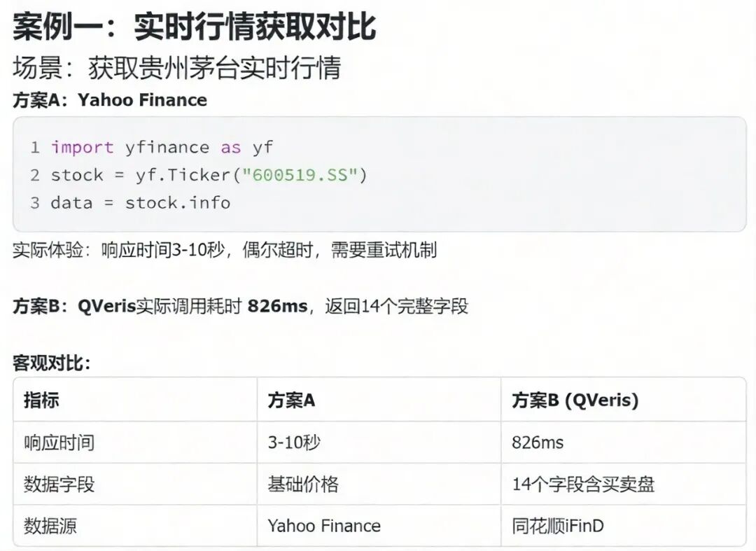The image size is (756, 551).
Task: Click the 方案B (QVeris) column header
Action: pyautogui.click(x=575, y=400)
